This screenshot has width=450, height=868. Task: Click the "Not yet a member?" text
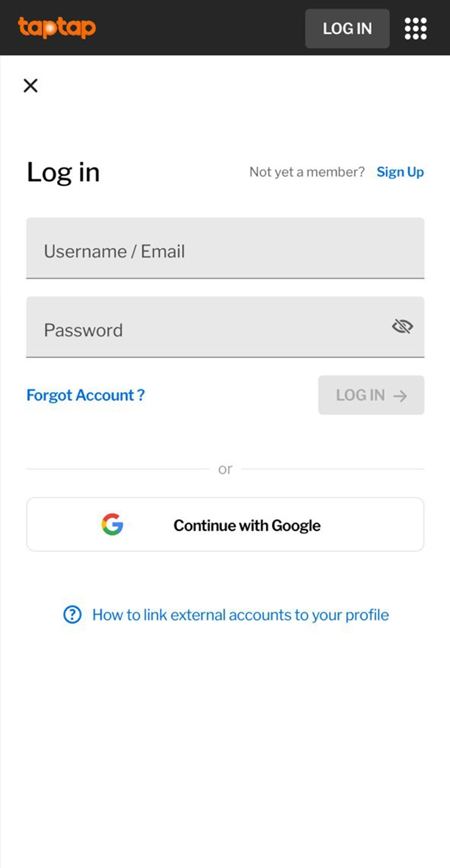pyautogui.click(x=307, y=172)
